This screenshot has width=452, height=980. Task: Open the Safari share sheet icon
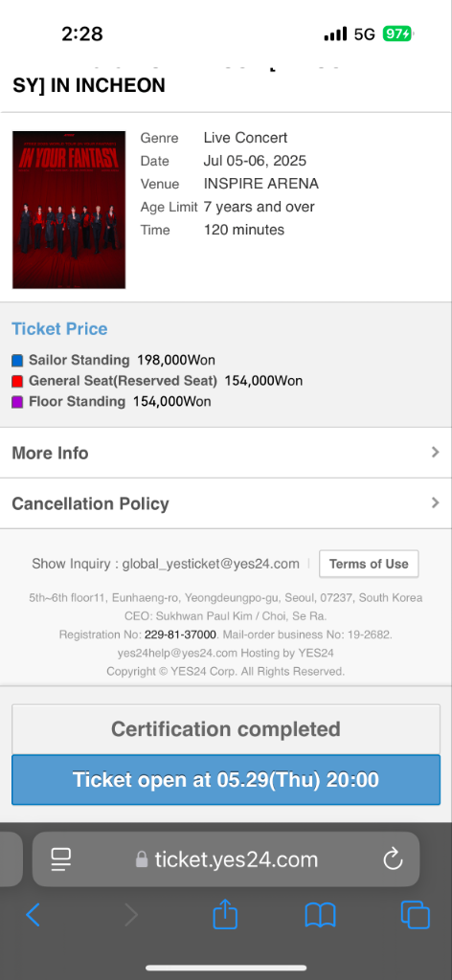(225, 914)
